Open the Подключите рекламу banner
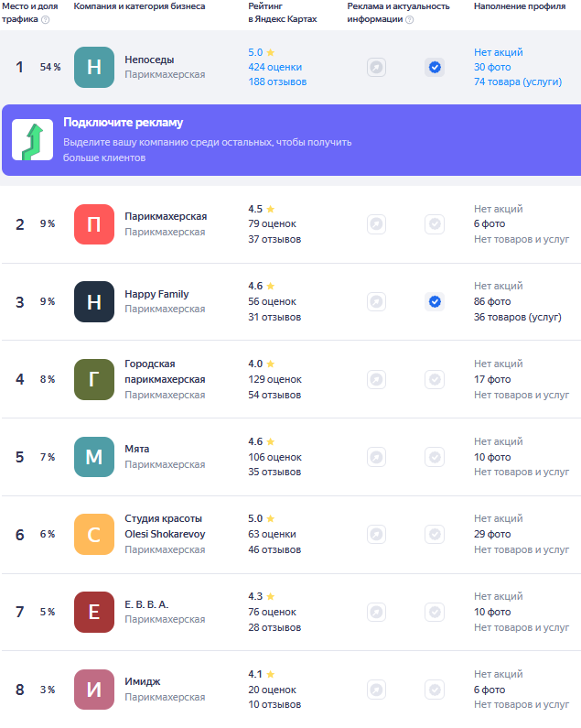The image size is (581, 728). (x=292, y=140)
